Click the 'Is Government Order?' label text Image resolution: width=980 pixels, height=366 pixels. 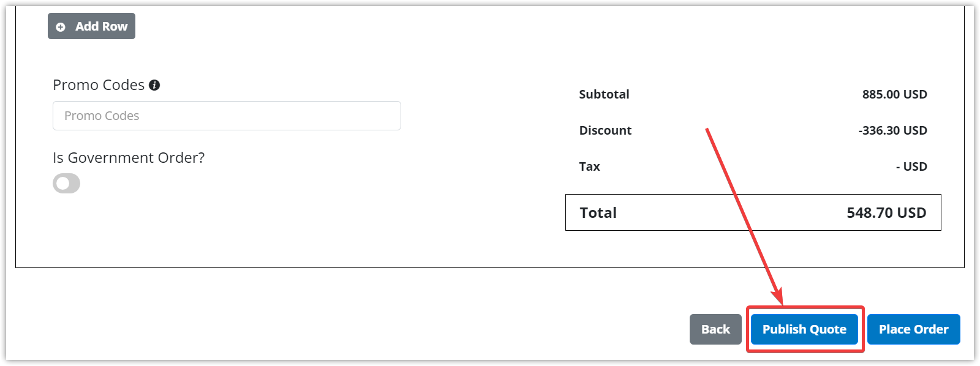129,158
